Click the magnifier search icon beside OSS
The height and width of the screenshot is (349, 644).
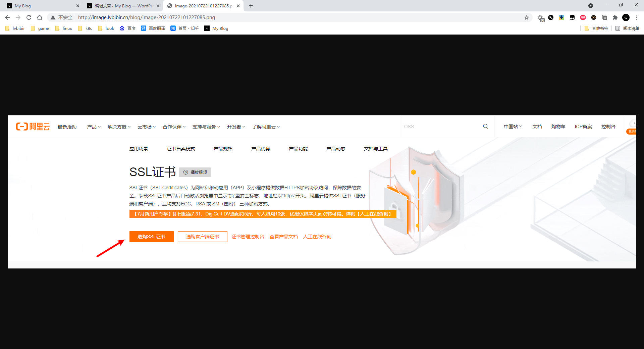coord(485,127)
